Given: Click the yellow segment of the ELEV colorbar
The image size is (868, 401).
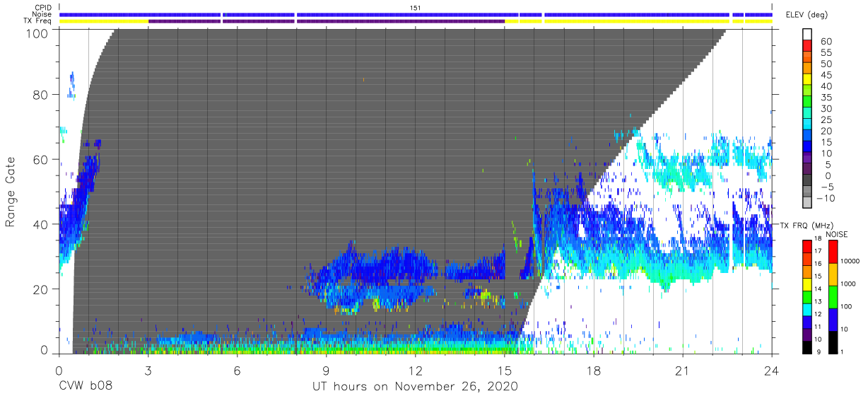Looking at the screenshot, I should (809, 80).
